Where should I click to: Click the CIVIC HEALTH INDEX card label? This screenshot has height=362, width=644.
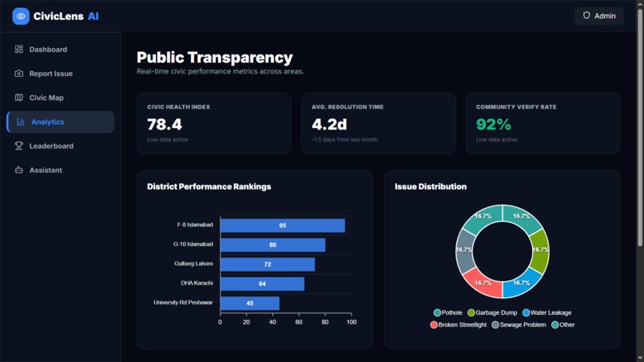(x=179, y=107)
